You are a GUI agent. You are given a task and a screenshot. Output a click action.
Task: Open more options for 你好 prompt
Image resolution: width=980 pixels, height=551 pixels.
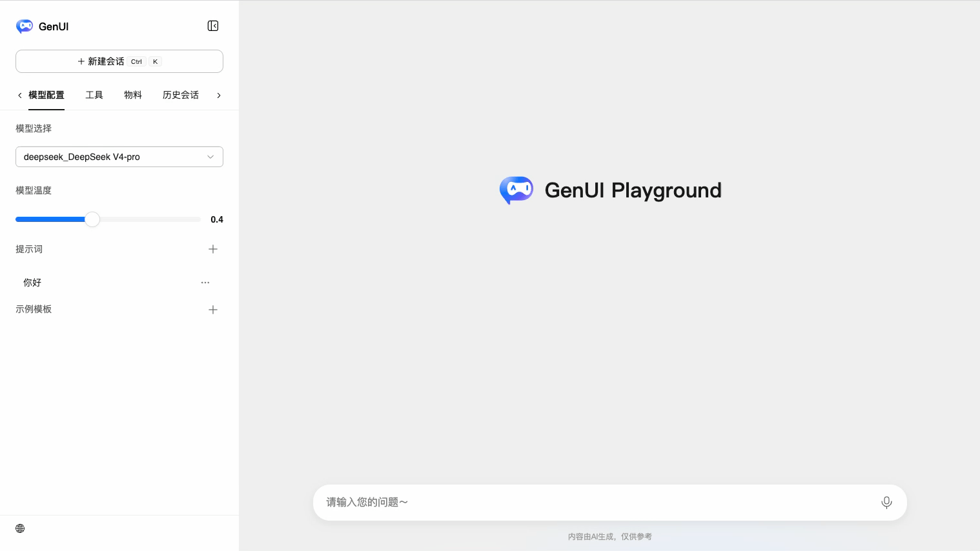coord(205,283)
